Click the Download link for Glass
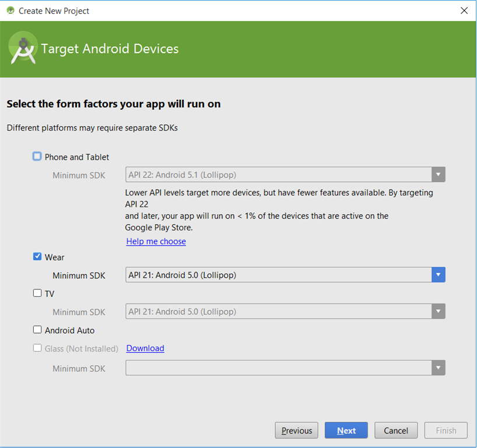This screenshot has width=477, height=448. pos(145,348)
